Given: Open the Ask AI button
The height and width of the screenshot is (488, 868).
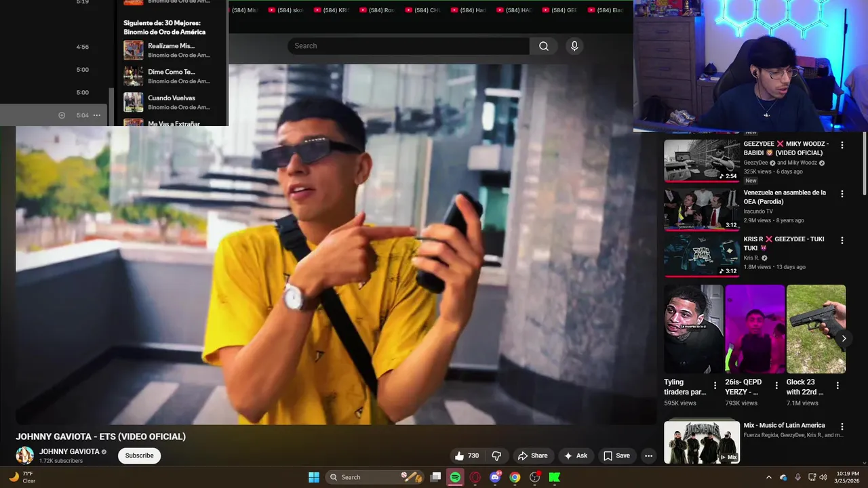Looking at the screenshot, I should pos(575,455).
